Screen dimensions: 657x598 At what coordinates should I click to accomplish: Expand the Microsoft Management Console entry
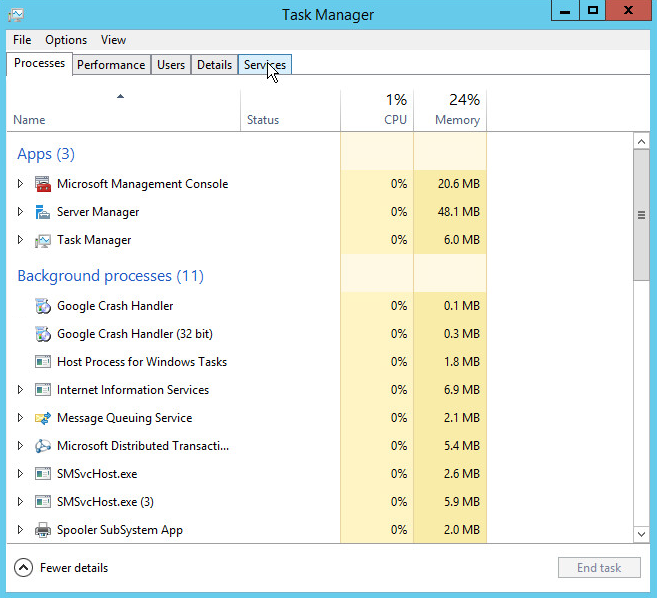click(20, 184)
